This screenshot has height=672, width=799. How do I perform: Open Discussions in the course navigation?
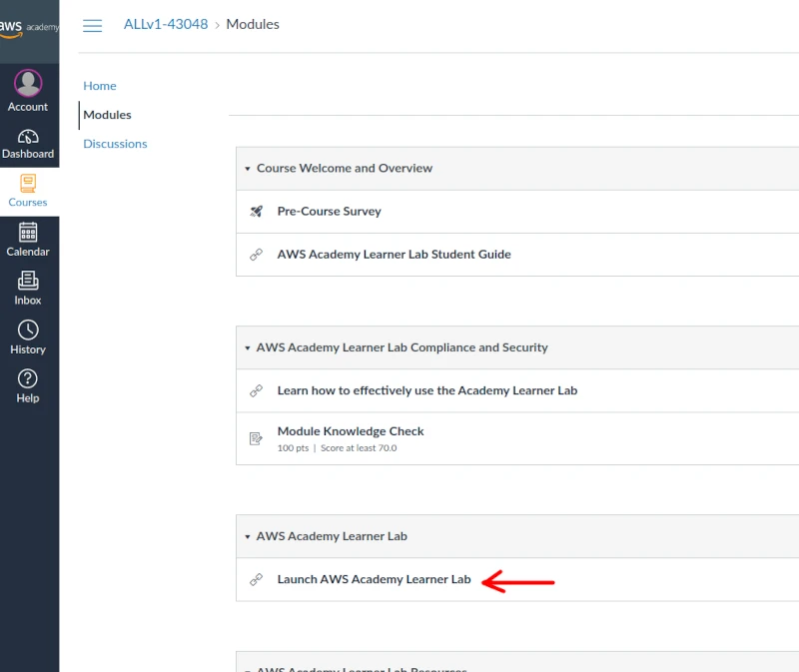pyautogui.click(x=115, y=144)
